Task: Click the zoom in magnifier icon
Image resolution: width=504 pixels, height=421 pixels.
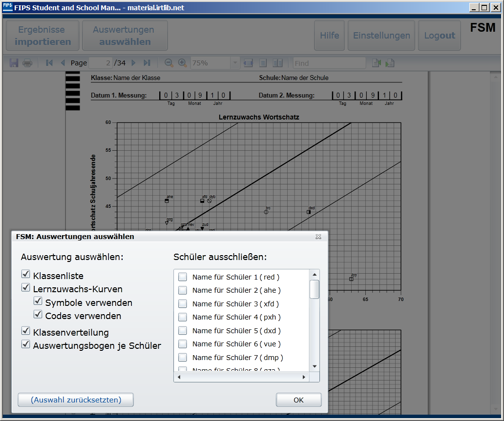Action: [182, 63]
